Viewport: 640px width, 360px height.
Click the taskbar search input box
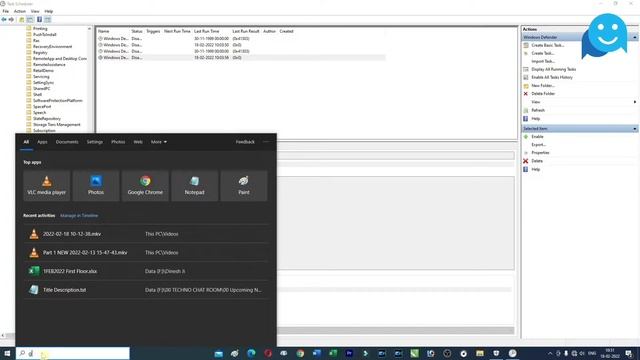tap(73, 353)
